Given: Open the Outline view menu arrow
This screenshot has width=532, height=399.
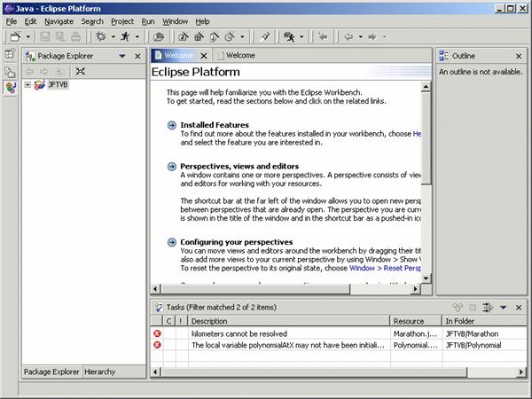Looking at the screenshot, I should click(508, 56).
